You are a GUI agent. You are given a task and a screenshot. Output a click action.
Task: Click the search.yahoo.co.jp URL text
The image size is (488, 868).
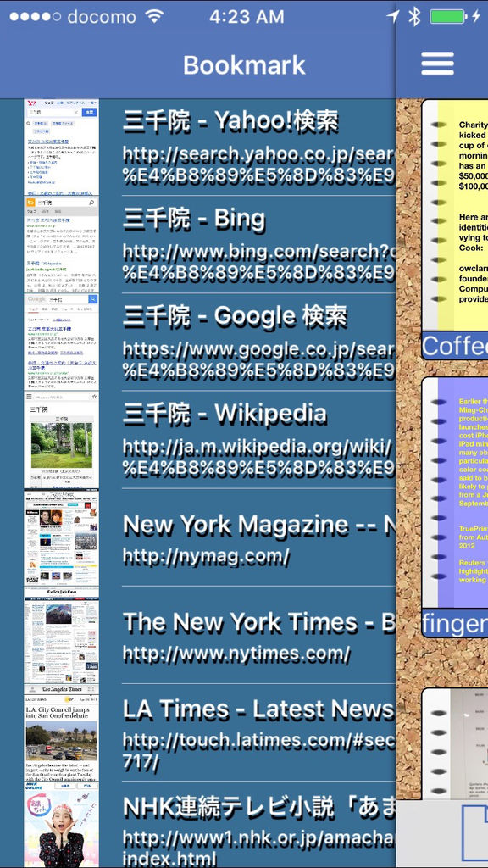(259, 164)
